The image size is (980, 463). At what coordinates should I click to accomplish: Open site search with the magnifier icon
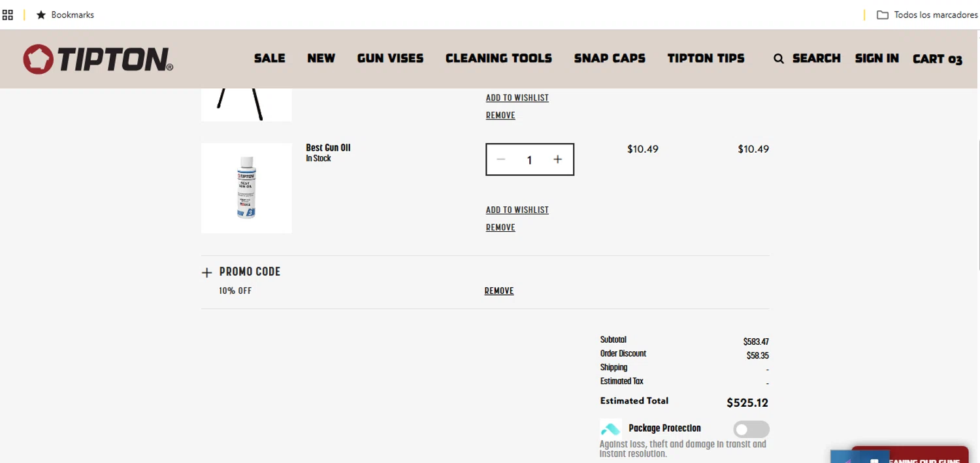pos(779,59)
